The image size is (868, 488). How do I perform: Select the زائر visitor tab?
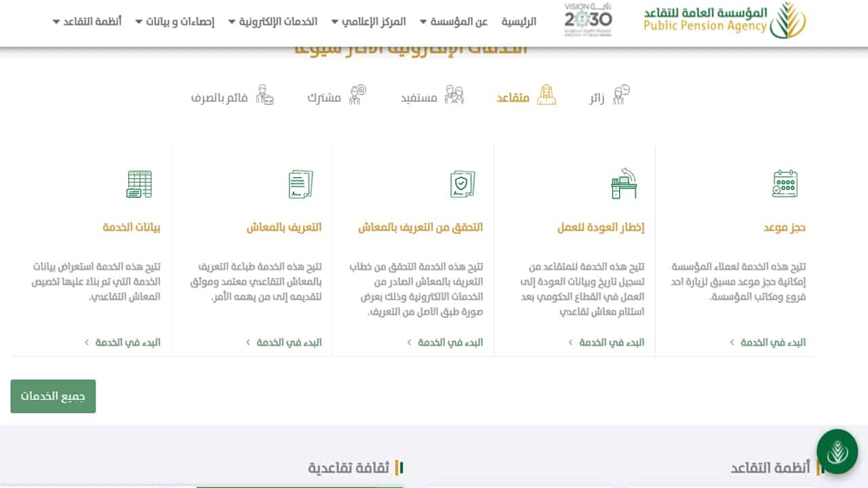609,97
